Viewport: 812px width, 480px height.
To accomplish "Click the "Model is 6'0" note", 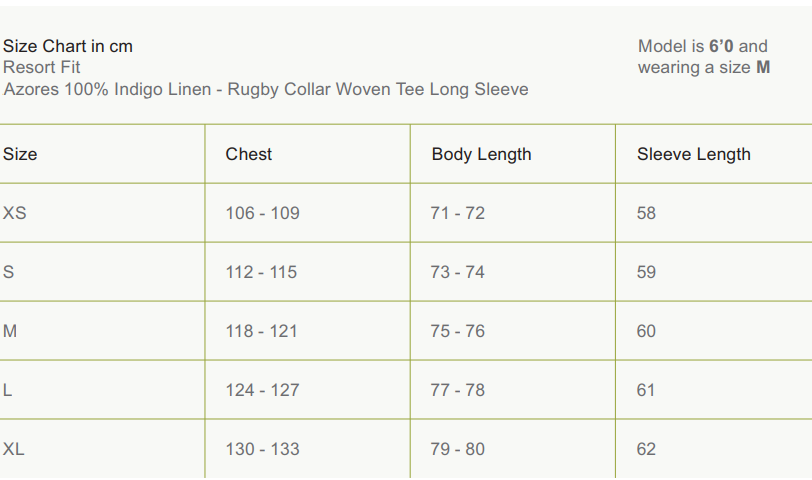I will point(702,46).
